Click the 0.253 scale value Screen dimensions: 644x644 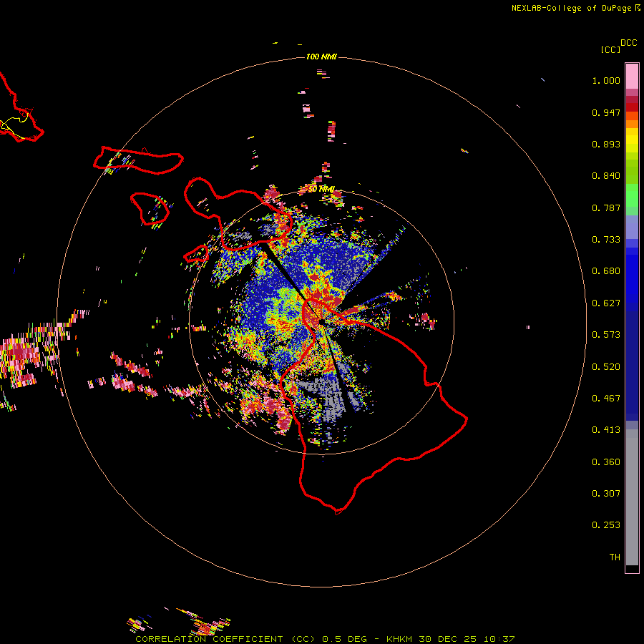coord(606,525)
